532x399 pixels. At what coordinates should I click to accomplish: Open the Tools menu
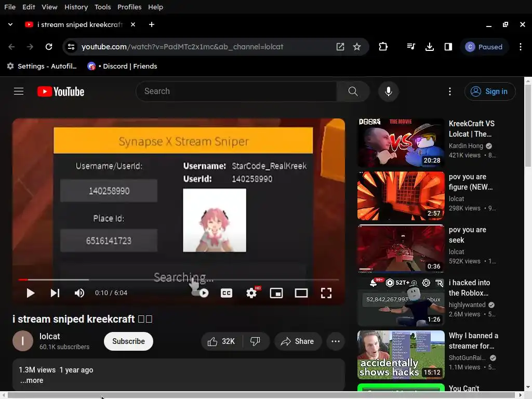pyautogui.click(x=102, y=7)
